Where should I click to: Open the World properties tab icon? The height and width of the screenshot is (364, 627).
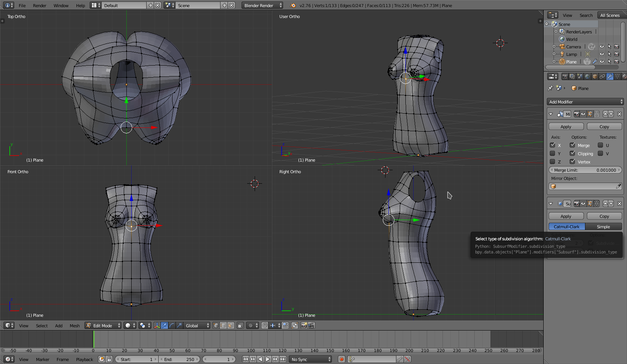click(x=587, y=76)
